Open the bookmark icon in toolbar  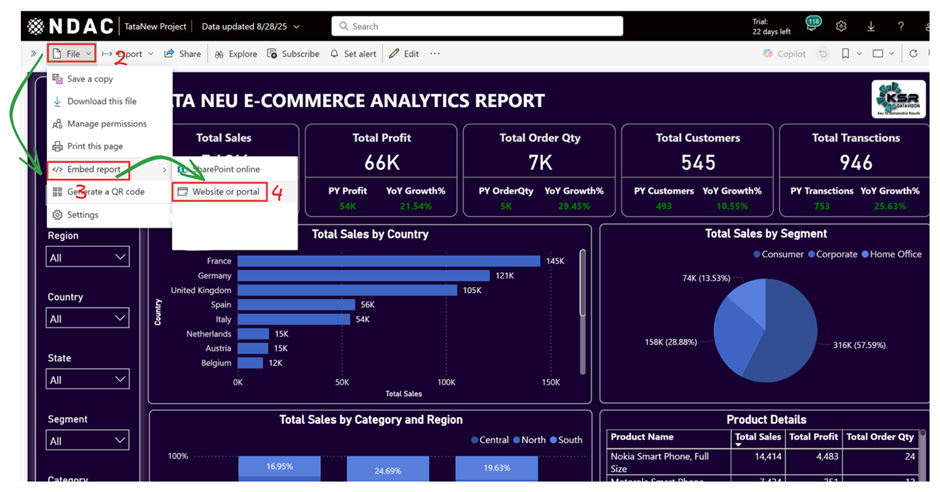point(845,53)
